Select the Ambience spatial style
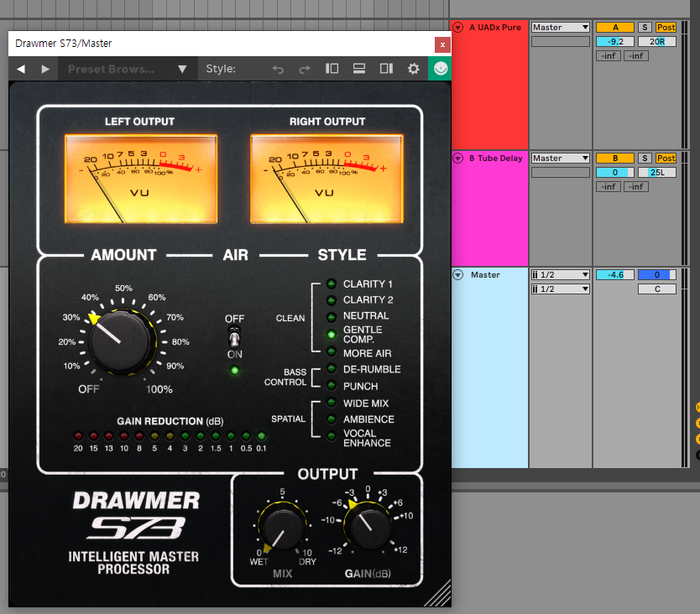Image resolution: width=700 pixels, height=614 pixels. click(332, 419)
